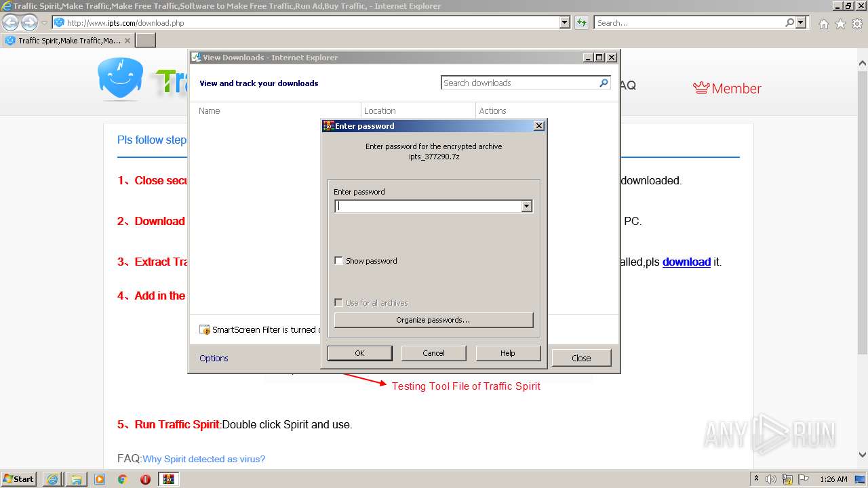Click Help in Enter password dialog
The image size is (868, 488).
coord(508,353)
